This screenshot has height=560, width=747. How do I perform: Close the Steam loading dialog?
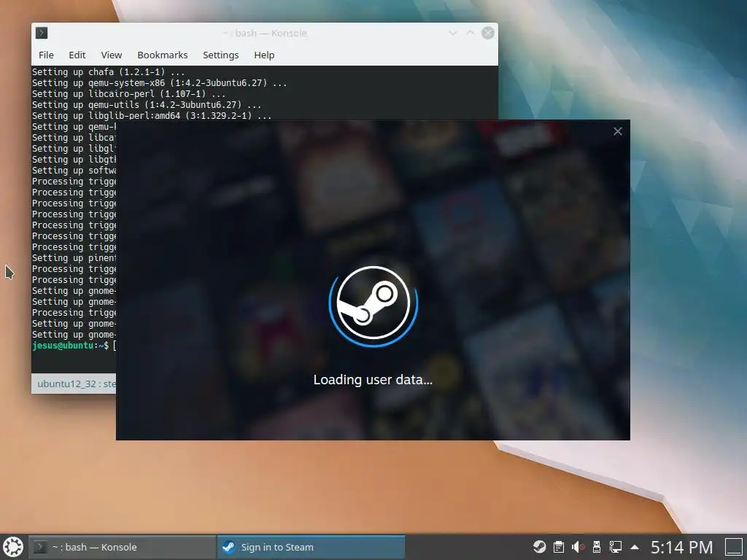pyautogui.click(x=617, y=131)
